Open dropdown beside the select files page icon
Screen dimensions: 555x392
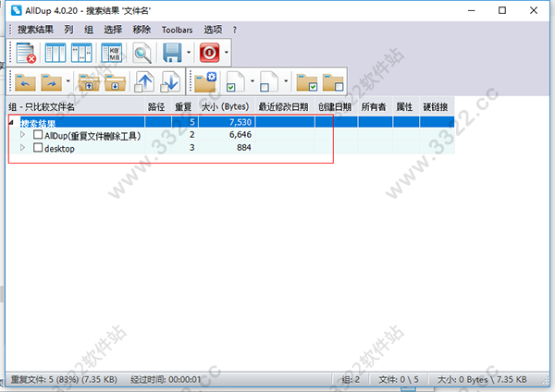pos(253,81)
